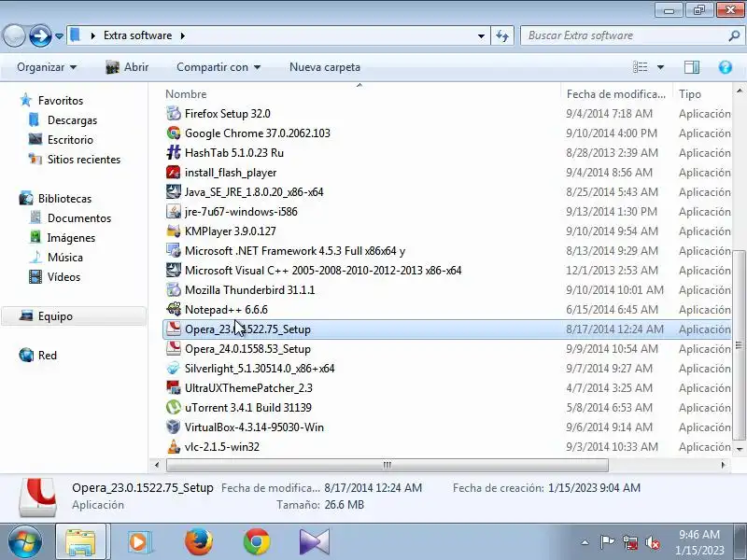Click the taskbar clock 9:46 AM
Image resolution: width=747 pixels, height=560 pixels.
click(698, 535)
